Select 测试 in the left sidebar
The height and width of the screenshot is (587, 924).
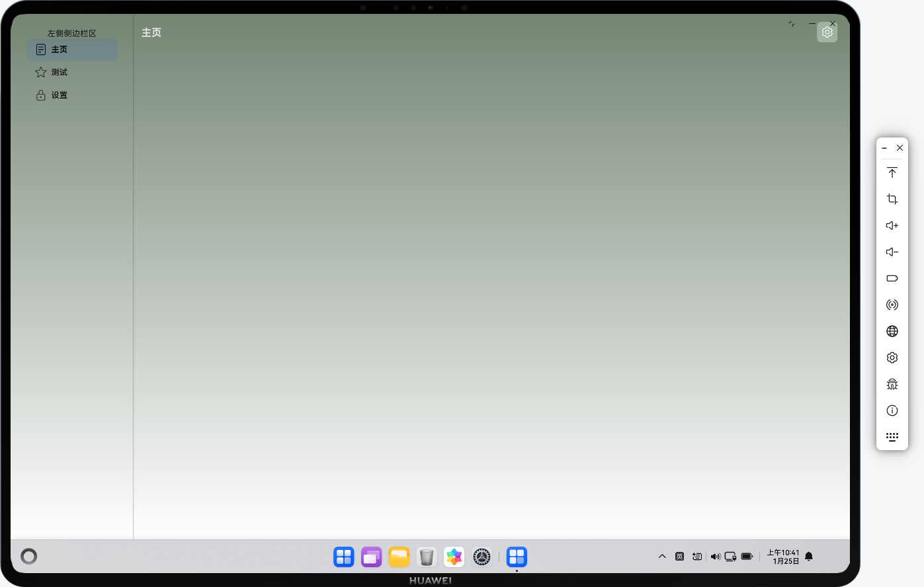60,73
